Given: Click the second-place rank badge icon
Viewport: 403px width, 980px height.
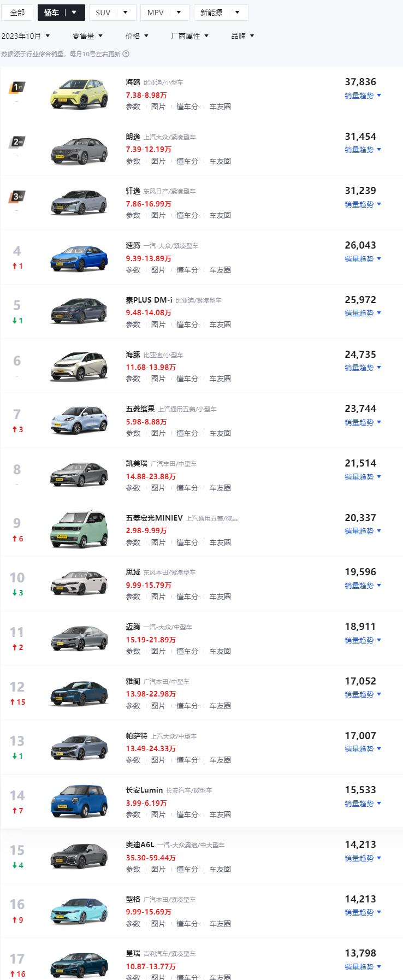Looking at the screenshot, I should click(17, 142).
